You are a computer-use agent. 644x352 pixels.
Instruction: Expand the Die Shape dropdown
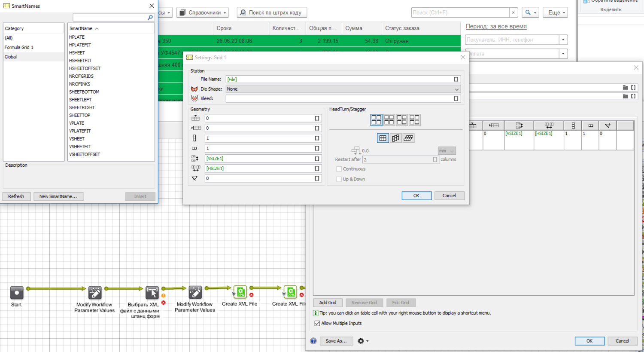click(456, 89)
